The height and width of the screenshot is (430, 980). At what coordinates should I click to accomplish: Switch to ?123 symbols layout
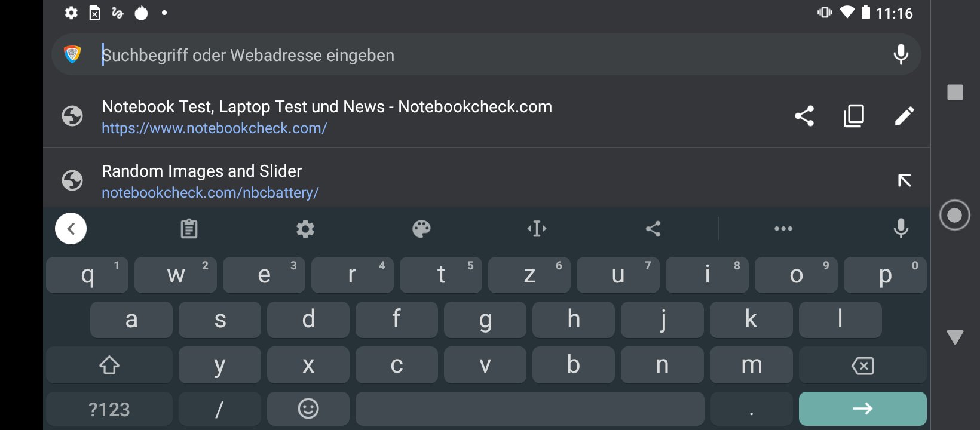coord(109,410)
